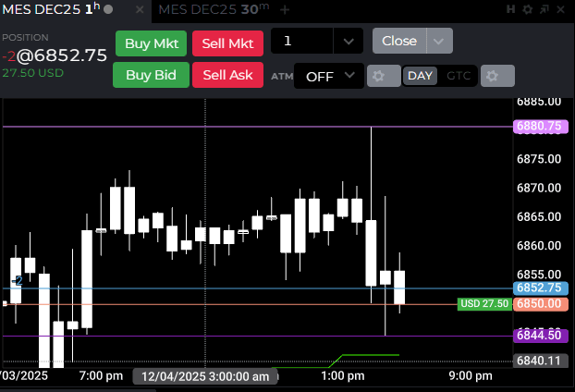This screenshot has width=575, height=392.
Task: Select the 6850.00 orange price marker
Action: pos(541,304)
